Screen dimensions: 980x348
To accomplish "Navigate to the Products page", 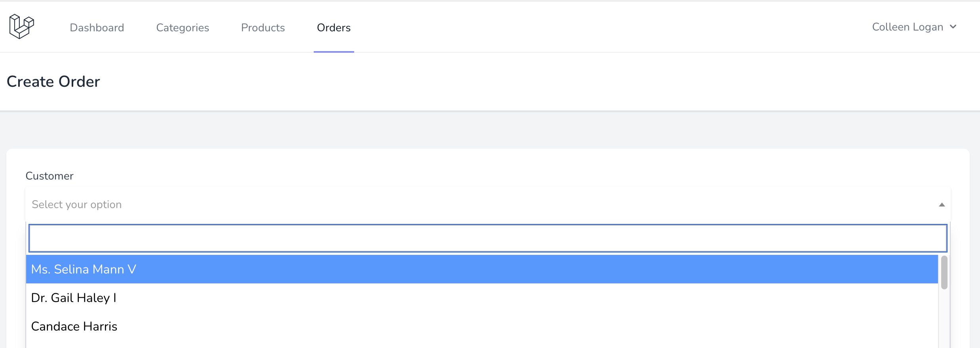I will pyautogui.click(x=263, y=27).
